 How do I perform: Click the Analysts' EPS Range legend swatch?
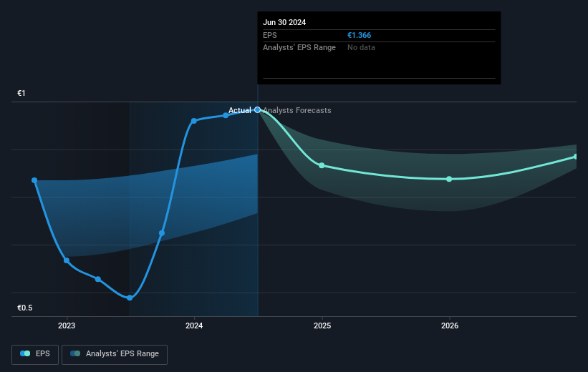[x=75, y=353]
